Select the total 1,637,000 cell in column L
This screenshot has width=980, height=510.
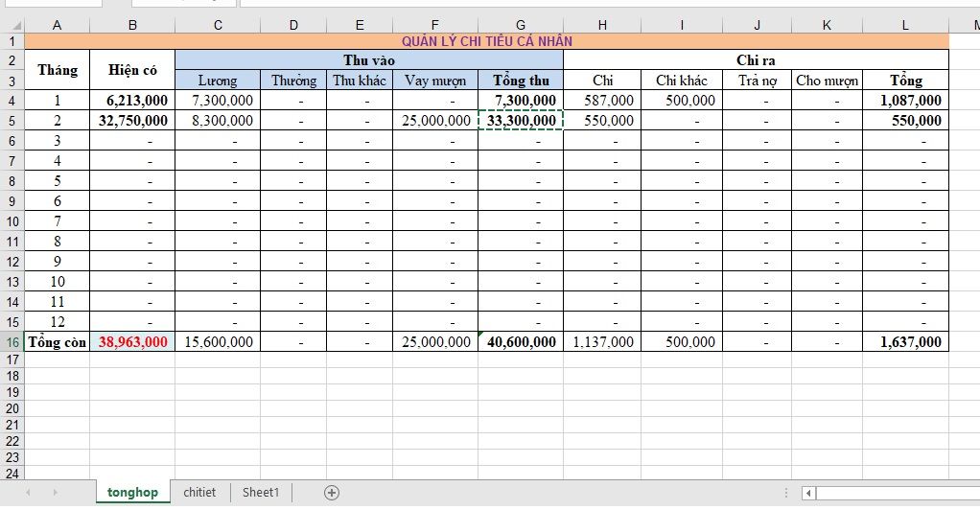pyautogui.click(x=905, y=342)
